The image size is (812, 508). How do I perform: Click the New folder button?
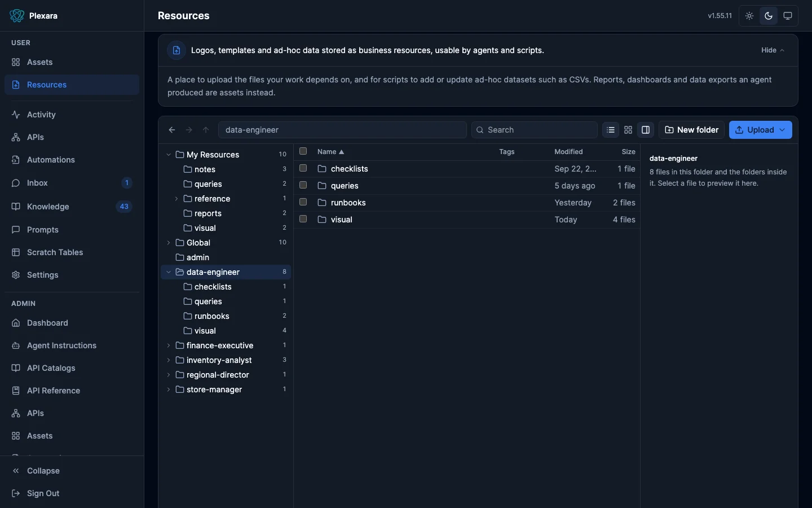[691, 130]
